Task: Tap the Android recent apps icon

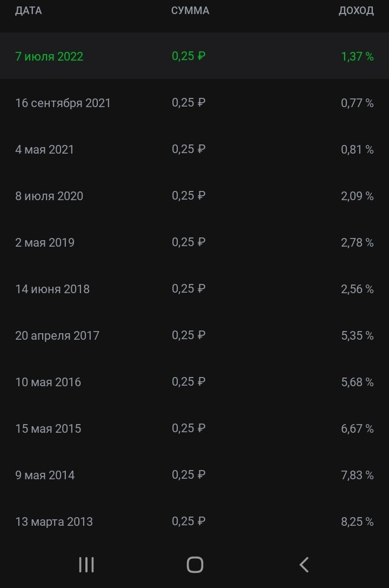Action: click(86, 564)
